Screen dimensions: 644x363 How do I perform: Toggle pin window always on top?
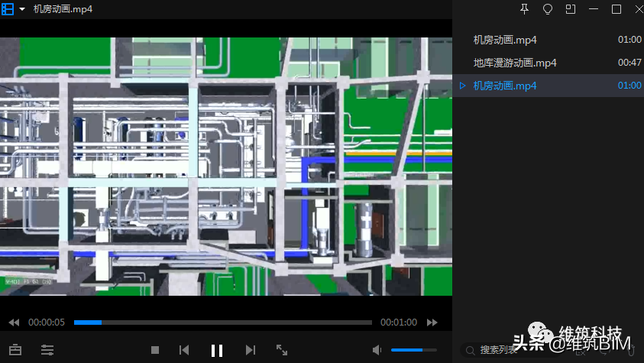(524, 9)
